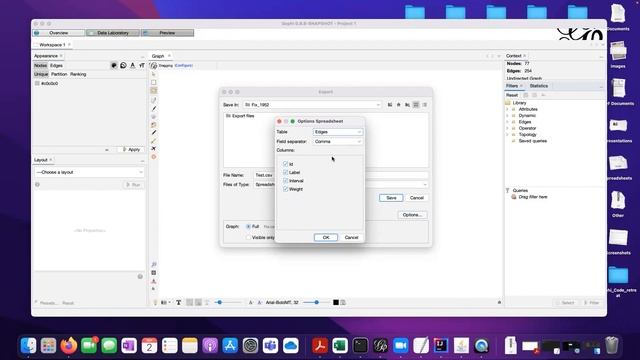Uncheck the Id column checkbox
Screen dimensions: 640x360
point(285,164)
